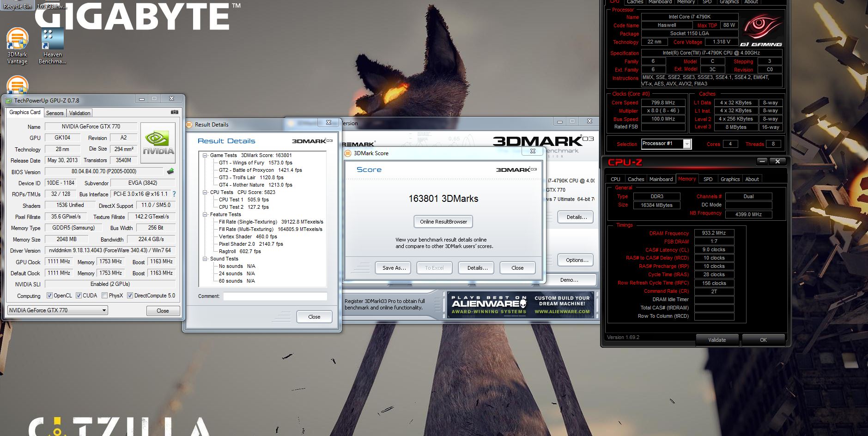Open the GPU selection dropdown in GPU-Z
Screen dimensions: 868x436
pos(58,310)
